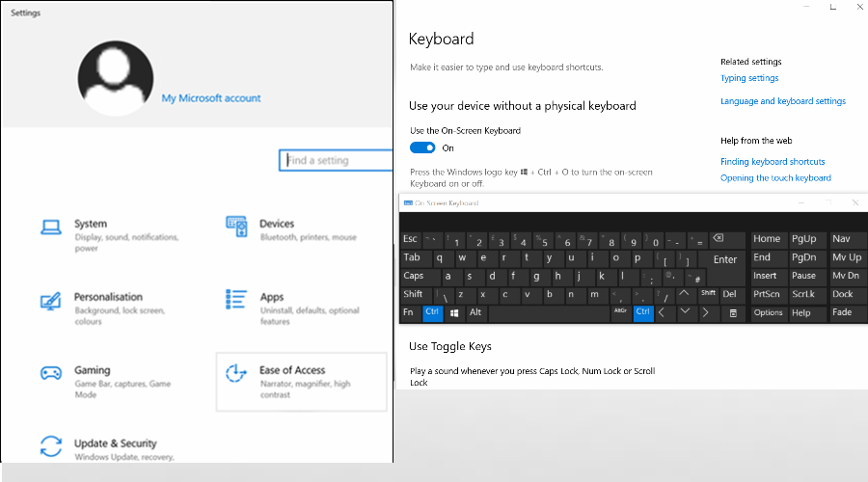Open the Update & Security refresh icon
This screenshot has height=482, width=868.
51,446
